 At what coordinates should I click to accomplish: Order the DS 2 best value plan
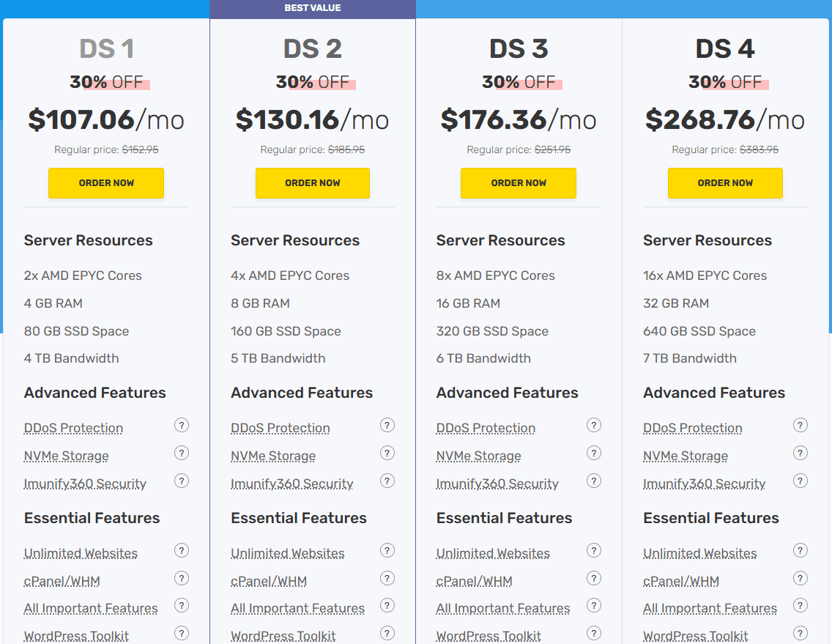coord(313,183)
